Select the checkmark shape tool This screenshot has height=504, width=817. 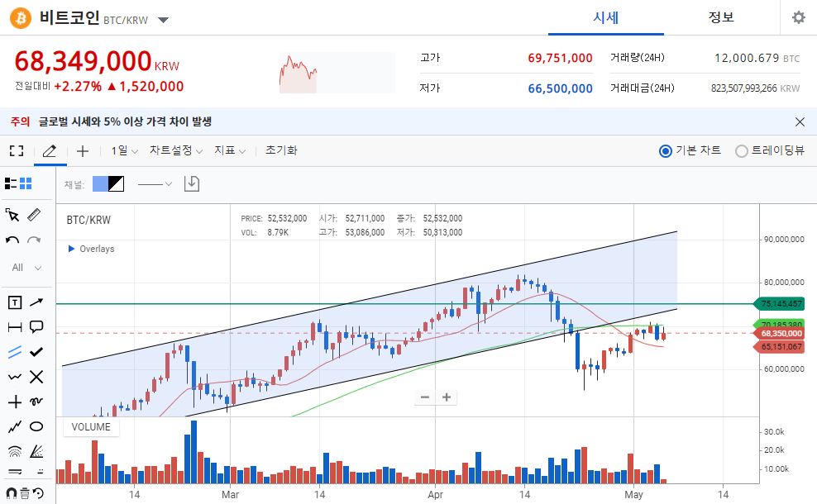[x=36, y=352]
